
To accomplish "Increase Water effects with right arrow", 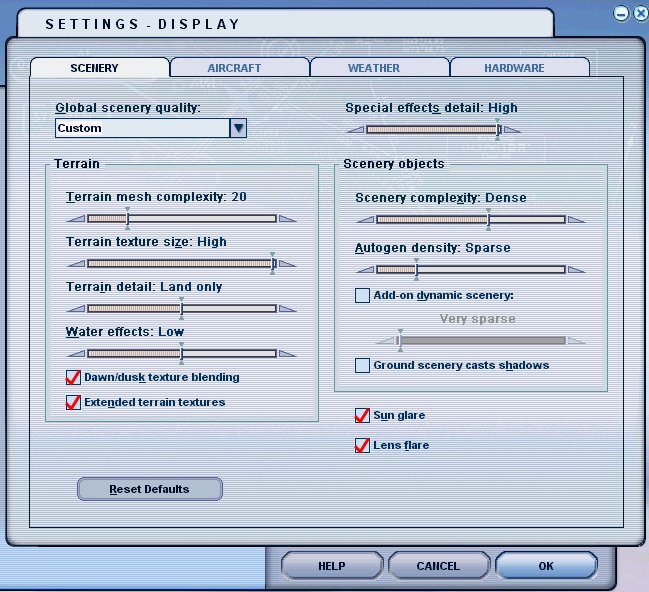I will click(x=288, y=354).
